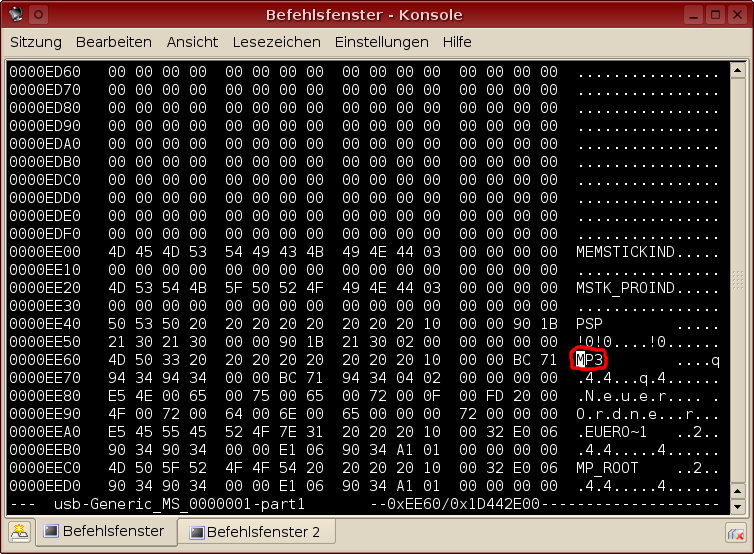Click the close session icon at bottom right
Viewport: 754px width, 554px height.
[x=735, y=533]
